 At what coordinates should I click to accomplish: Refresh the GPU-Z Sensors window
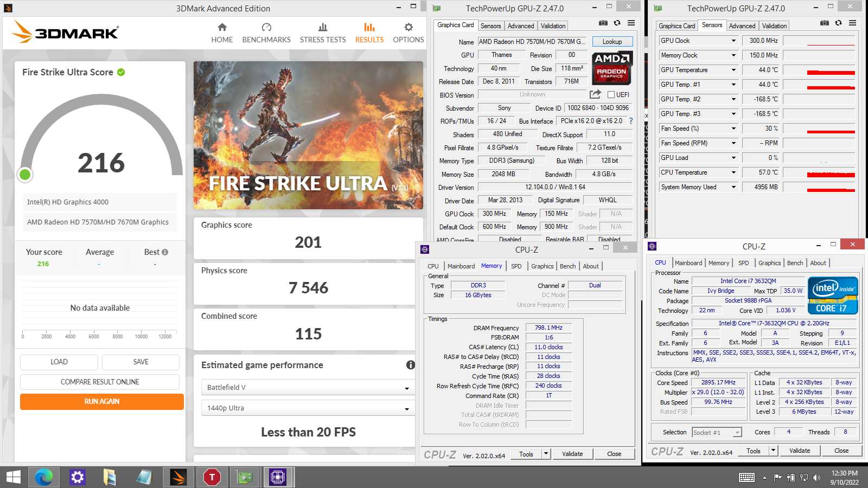click(838, 23)
